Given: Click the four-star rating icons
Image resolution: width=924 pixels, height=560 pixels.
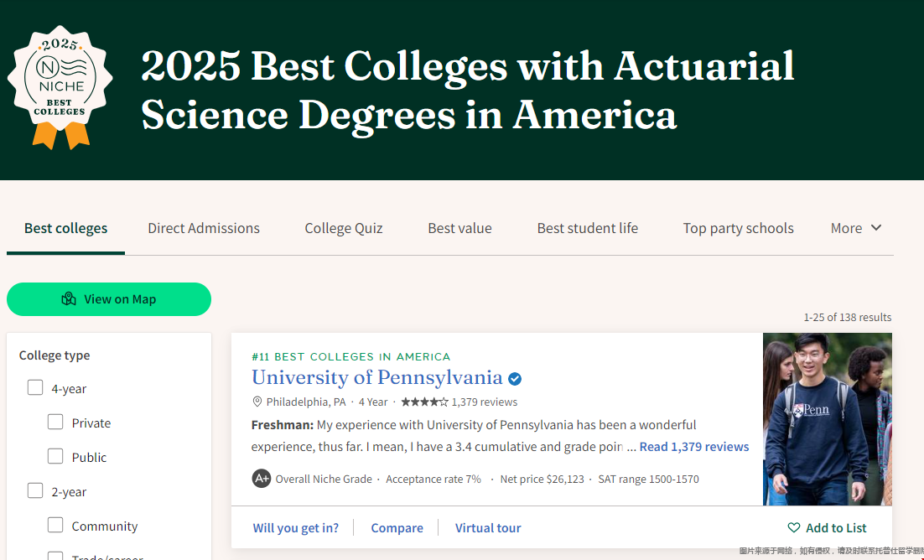Looking at the screenshot, I should point(424,402).
